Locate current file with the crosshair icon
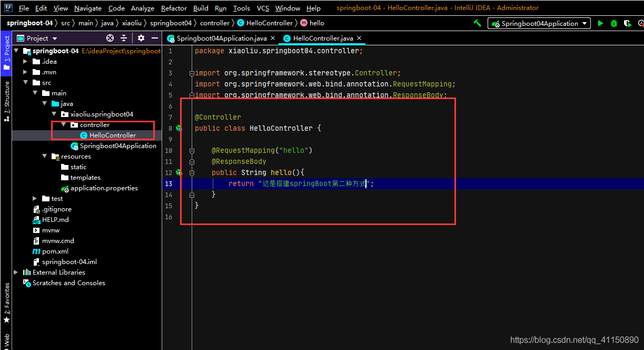Image resolution: width=644 pixels, height=350 pixels. pyautogui.click(x=110, y=38)
